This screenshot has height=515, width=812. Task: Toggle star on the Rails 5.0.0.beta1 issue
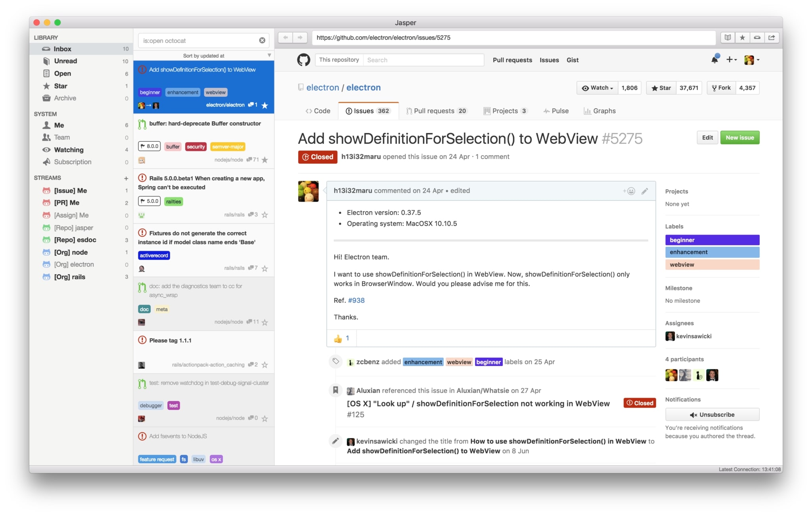point(265,215)
